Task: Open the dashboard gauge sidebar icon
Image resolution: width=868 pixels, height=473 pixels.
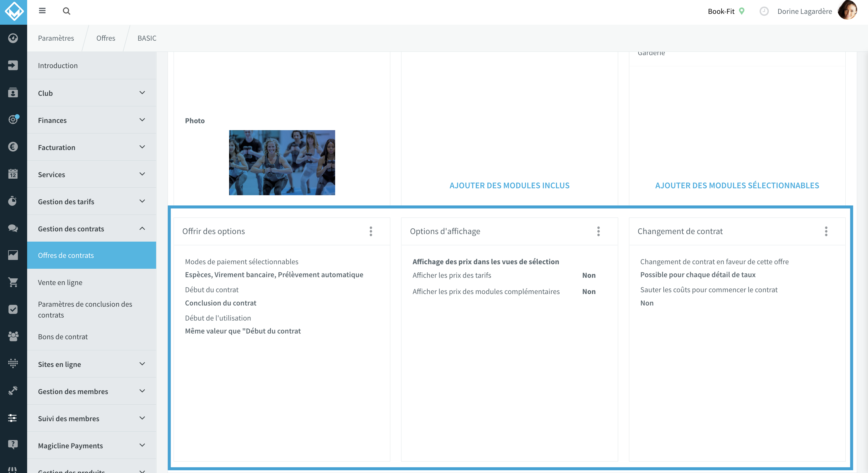Action: click(13, 38)
